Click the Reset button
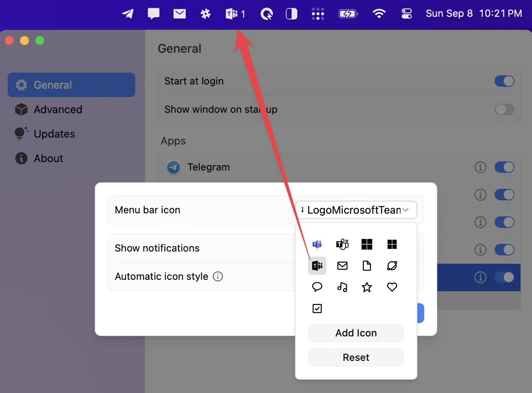 tap(356, 357)
